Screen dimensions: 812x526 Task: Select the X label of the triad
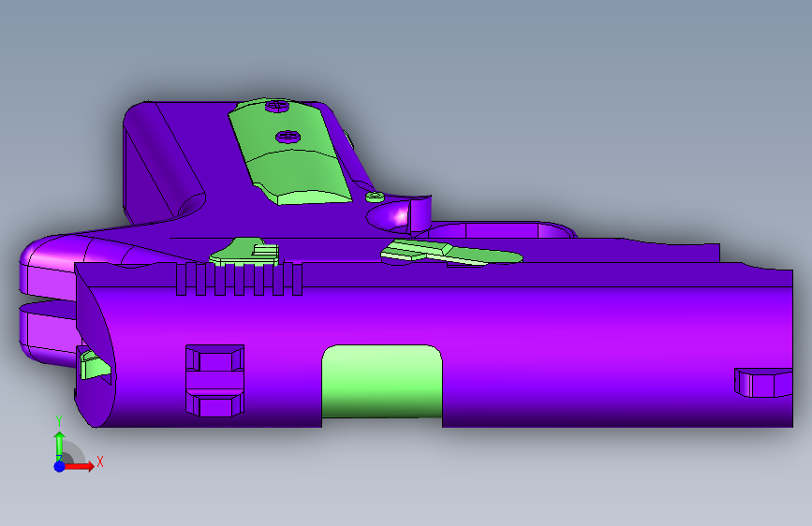(100, 461)
